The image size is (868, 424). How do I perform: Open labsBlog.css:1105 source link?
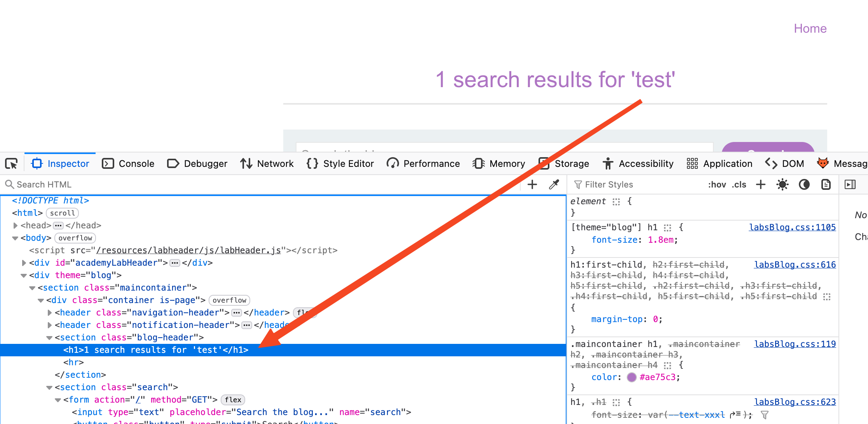792,227
